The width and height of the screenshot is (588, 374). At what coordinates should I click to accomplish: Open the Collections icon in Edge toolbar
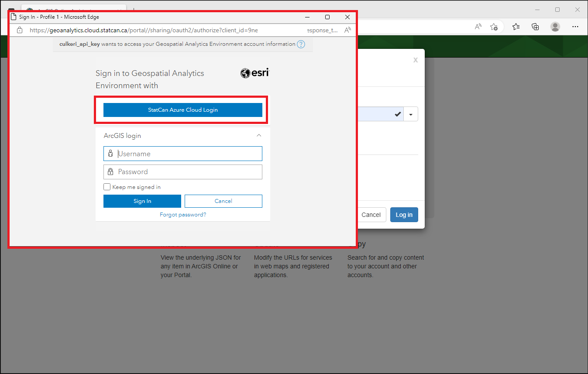535,27
